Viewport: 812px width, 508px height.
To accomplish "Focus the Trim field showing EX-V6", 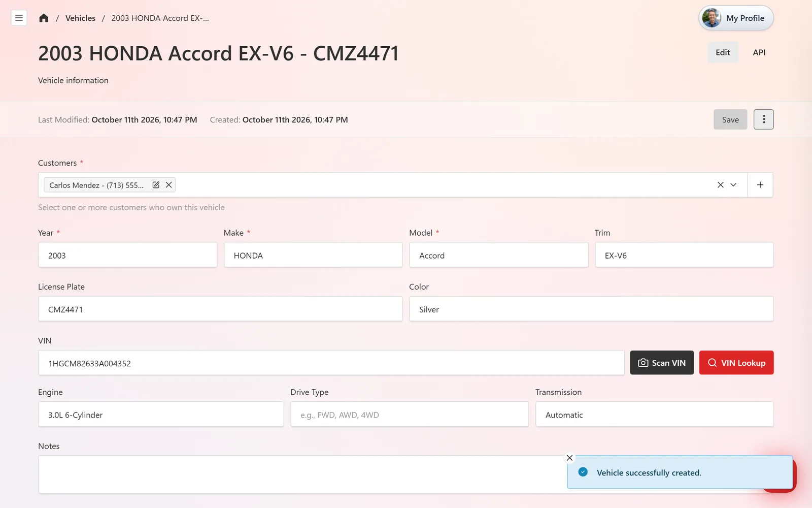I will (684, 255).
